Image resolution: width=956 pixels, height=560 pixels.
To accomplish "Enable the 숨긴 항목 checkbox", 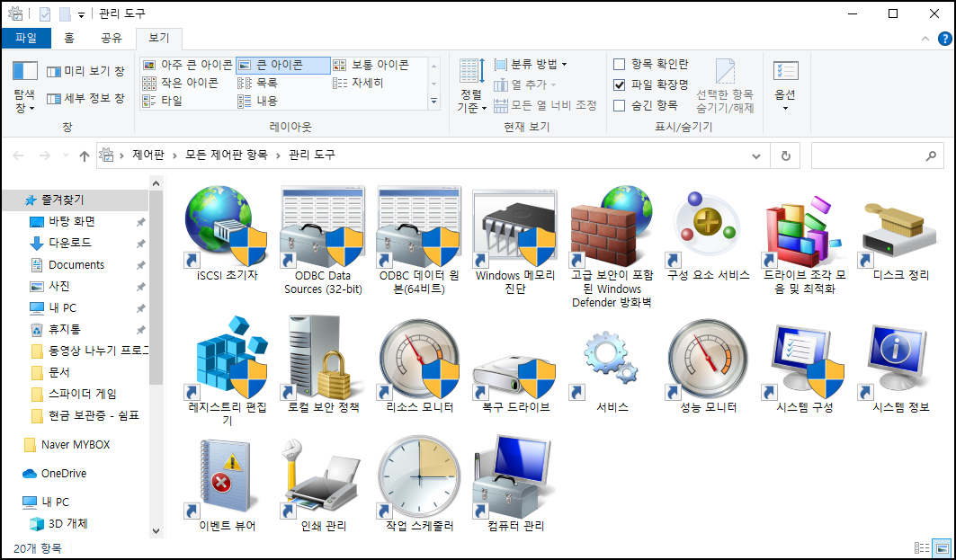I will (x=619, y=105).
